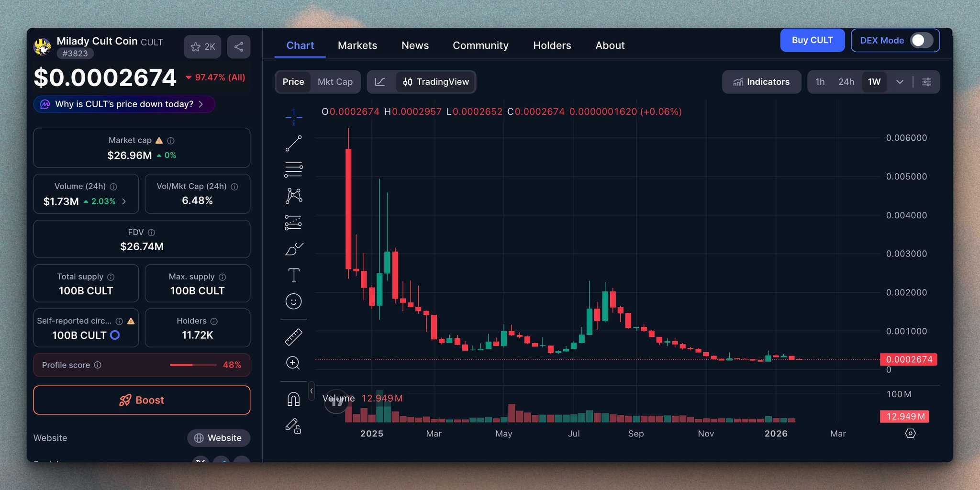Switch to the line chart icon
Viewport: 980px width, 490px height.
[380, 82]
